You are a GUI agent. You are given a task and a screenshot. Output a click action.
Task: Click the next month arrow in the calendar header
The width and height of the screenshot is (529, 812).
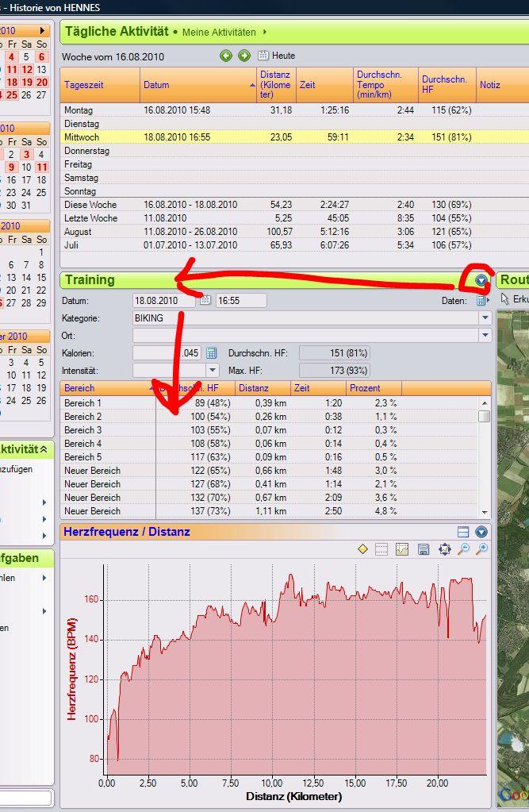click(43, 30)
